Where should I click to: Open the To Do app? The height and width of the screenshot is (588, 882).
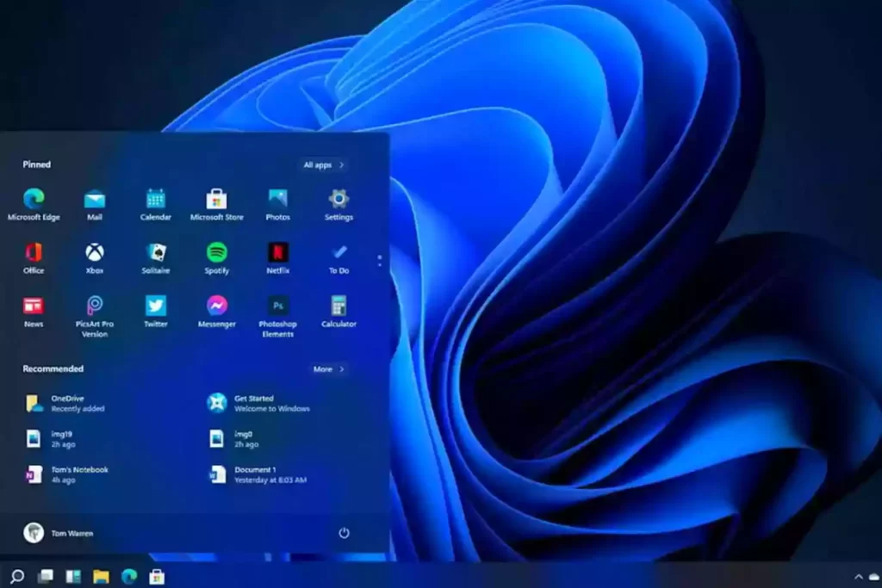click(339, 258)
